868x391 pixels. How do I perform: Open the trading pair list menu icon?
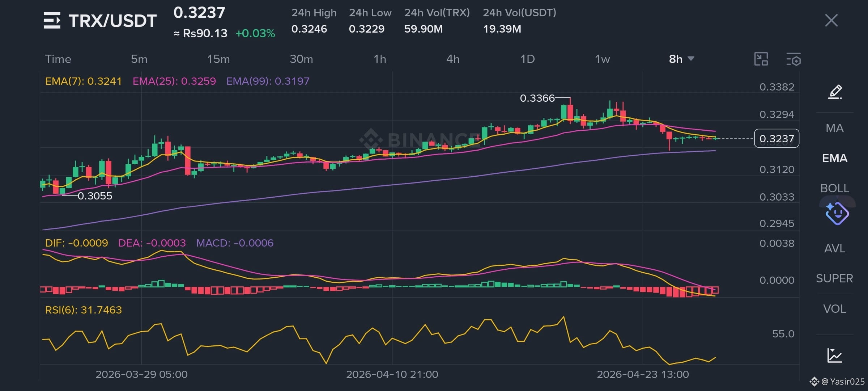[x=52, y=20]
